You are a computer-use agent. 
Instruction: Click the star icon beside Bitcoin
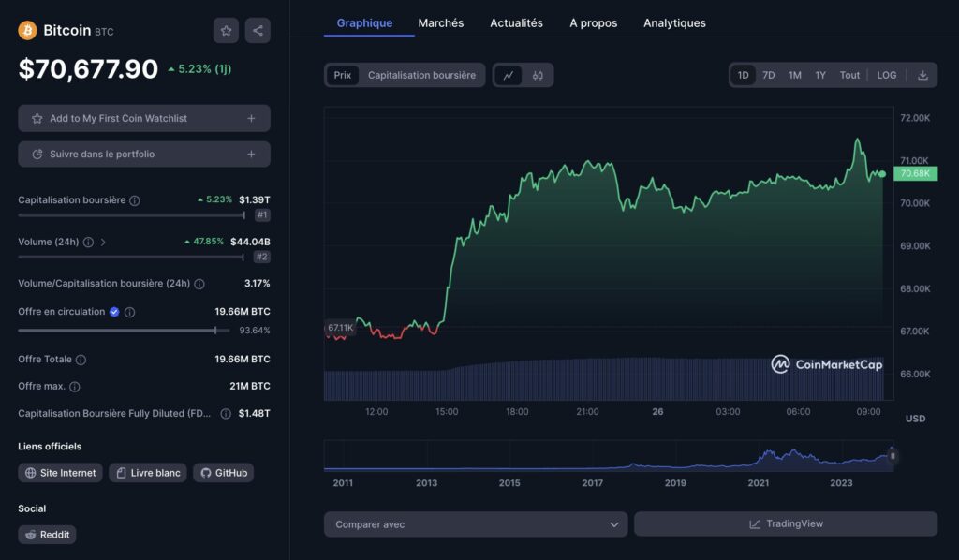tap(226, 30)
